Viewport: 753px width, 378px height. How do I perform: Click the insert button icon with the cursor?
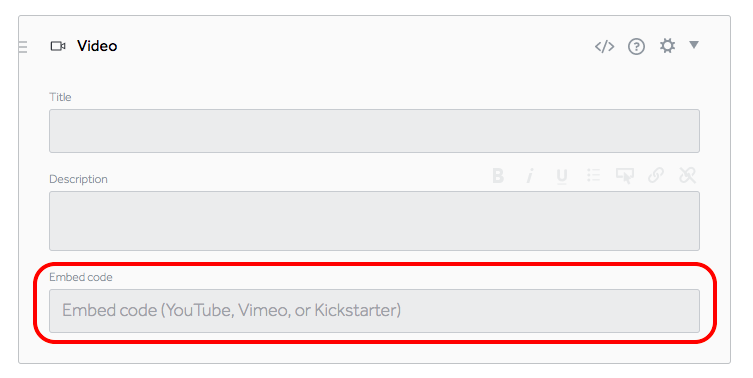[625, 175]
